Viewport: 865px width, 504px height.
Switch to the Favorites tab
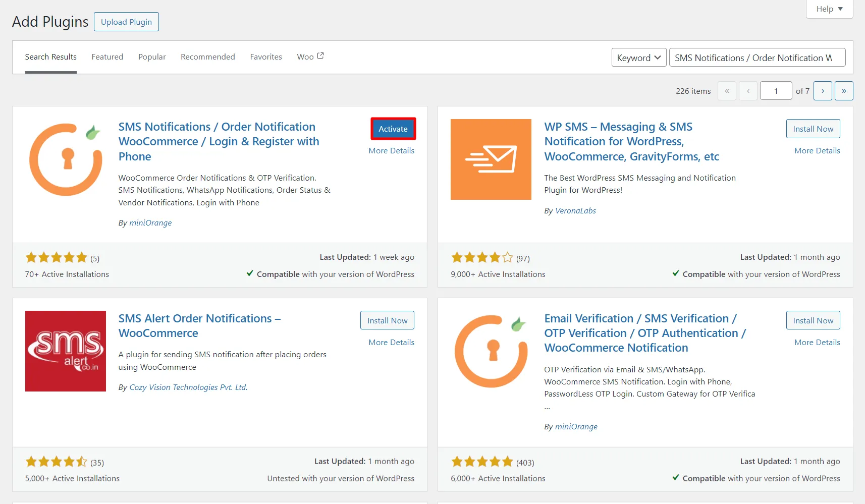266,57
